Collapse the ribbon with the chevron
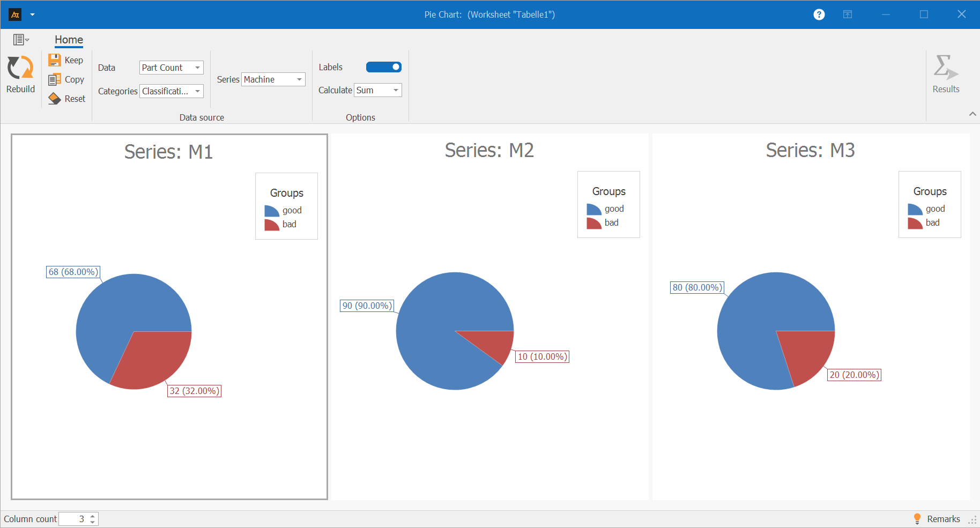Screen dimensions: 980x528 click(972, 114)
